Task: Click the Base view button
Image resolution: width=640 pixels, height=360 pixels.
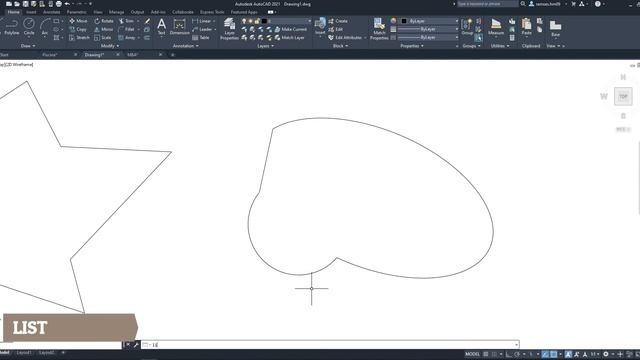Action: 555,29
